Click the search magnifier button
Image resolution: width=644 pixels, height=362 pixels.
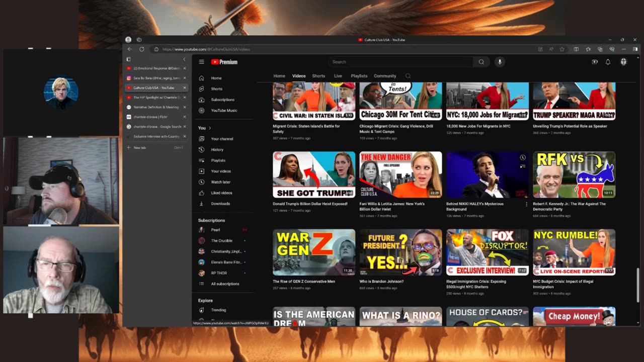point(481,62)
